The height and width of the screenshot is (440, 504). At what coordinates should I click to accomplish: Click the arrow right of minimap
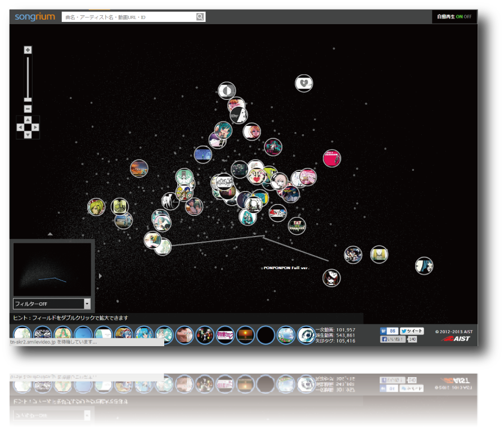101,275
